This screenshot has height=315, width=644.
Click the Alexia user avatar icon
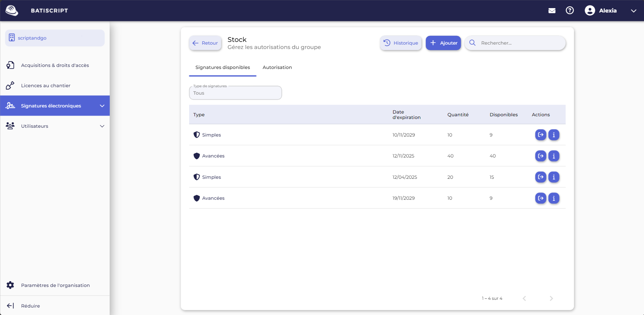point(590,10)
